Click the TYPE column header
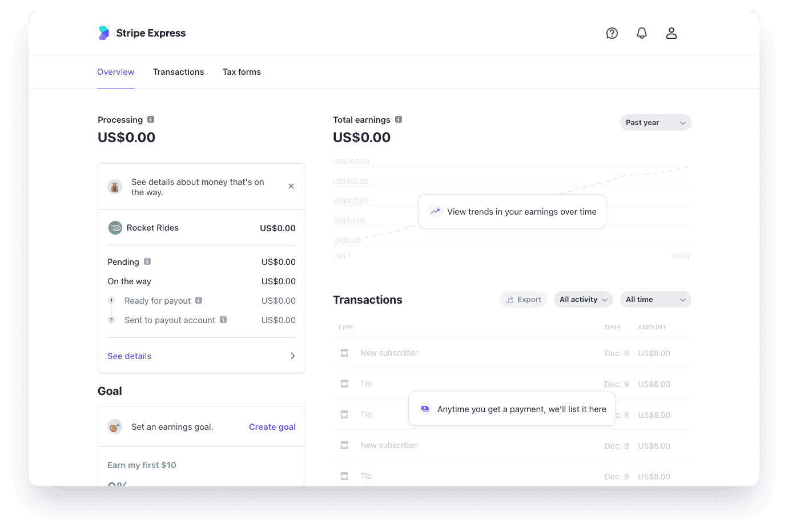The width and height of the screenshot is (788, 532). pyautogui.click(x=345, y=327)
